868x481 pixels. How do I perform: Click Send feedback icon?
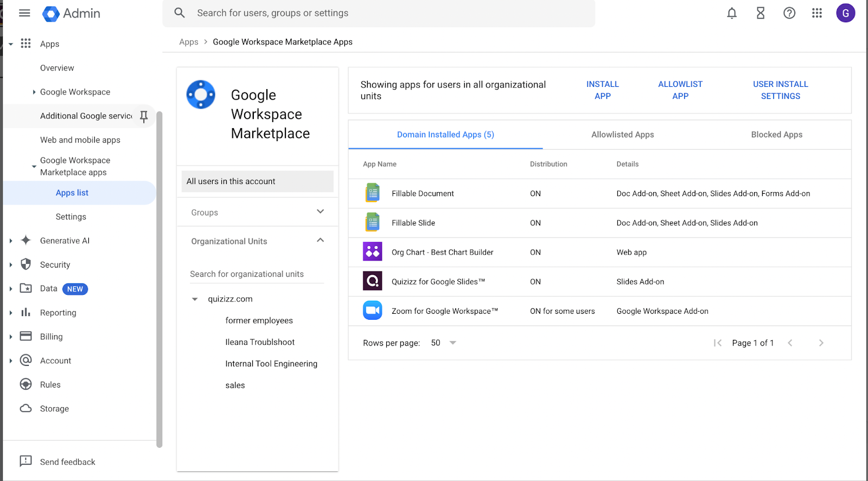pyautogui.click(x=25, y=461)
